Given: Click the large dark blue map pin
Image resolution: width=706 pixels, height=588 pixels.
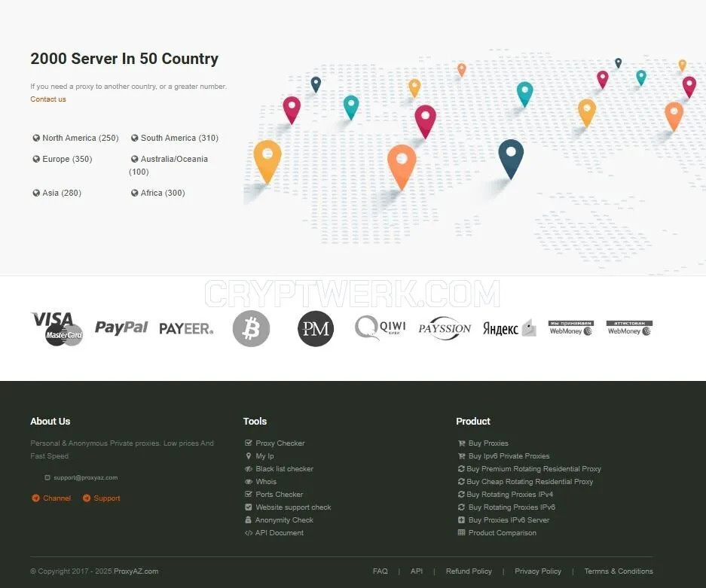Looking at the screenshot, I should (511, 159).
